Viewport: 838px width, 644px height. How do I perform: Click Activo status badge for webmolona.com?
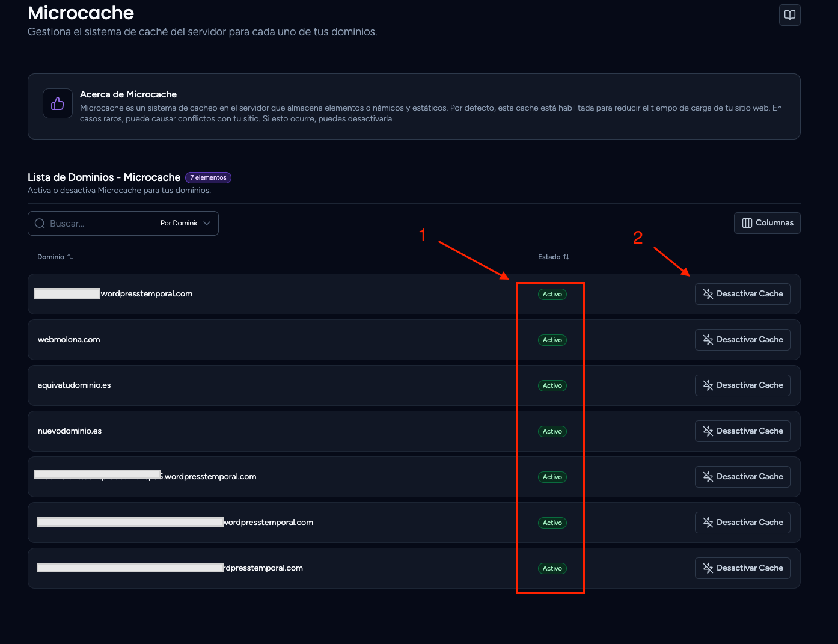pyautogui.click(x=552, y=340)
